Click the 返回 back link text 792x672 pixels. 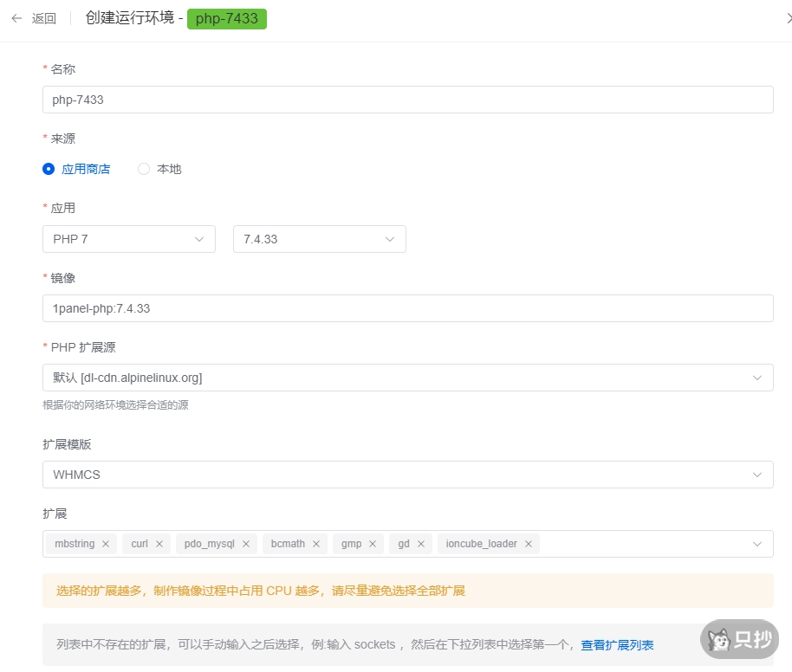point(44,18)
